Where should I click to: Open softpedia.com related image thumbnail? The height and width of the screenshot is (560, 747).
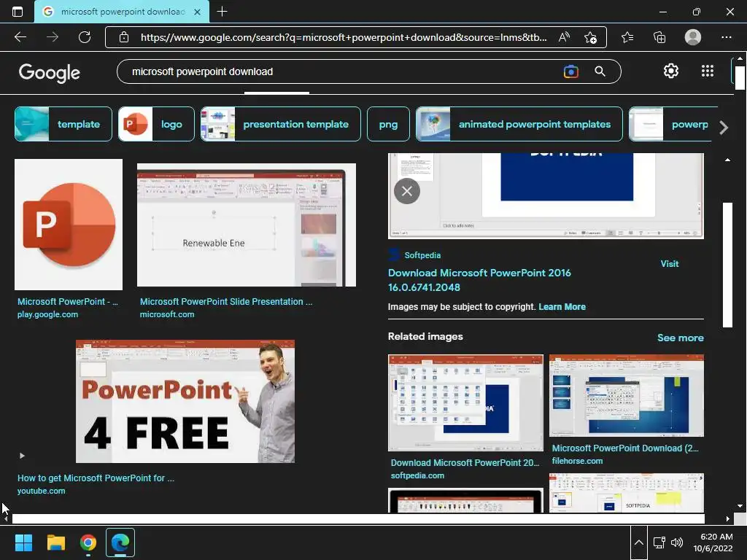pyautogui.click(x=465, y=402)
